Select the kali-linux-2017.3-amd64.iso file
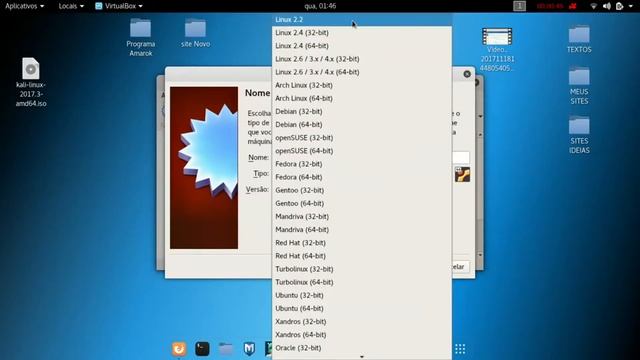Viewport: 640px width, 360px height. coord(31,82)
